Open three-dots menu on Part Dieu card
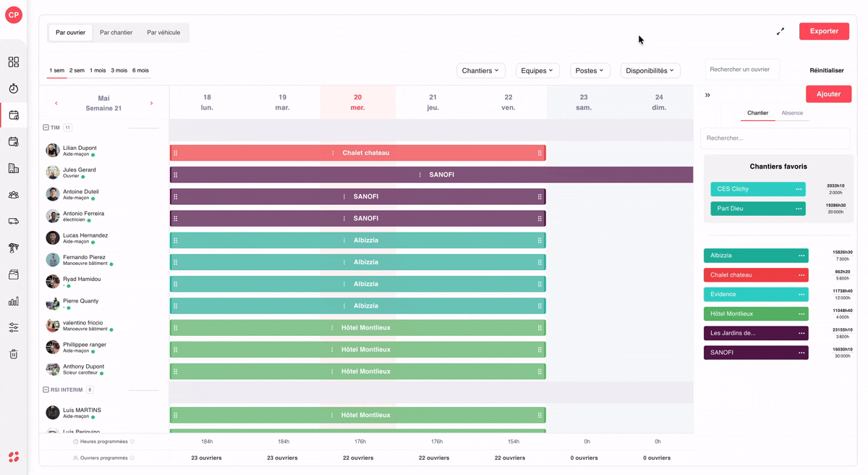Viewport: 868px width, 475px height. click(799, 209)
